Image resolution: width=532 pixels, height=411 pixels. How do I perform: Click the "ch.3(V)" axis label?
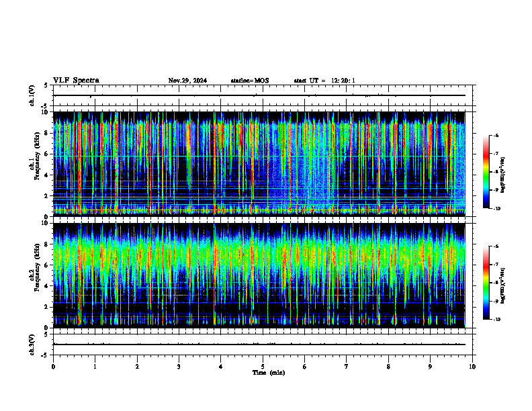(32, 345)
